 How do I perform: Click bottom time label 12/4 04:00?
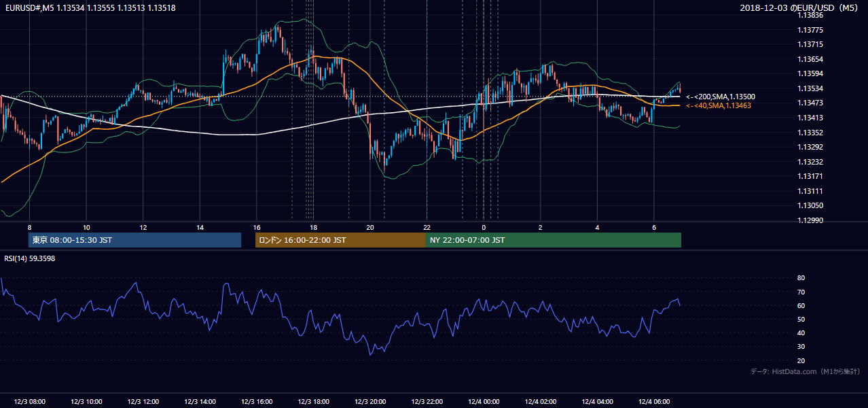click(x=597, y=402)
